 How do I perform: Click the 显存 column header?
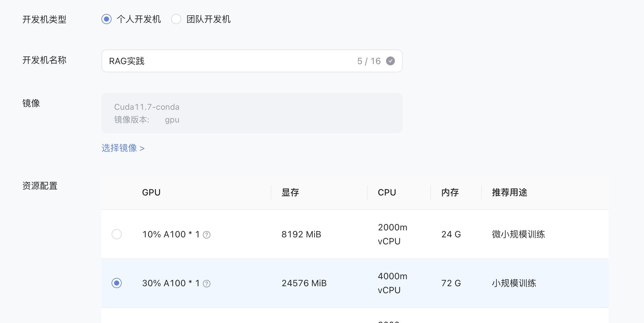290,193
